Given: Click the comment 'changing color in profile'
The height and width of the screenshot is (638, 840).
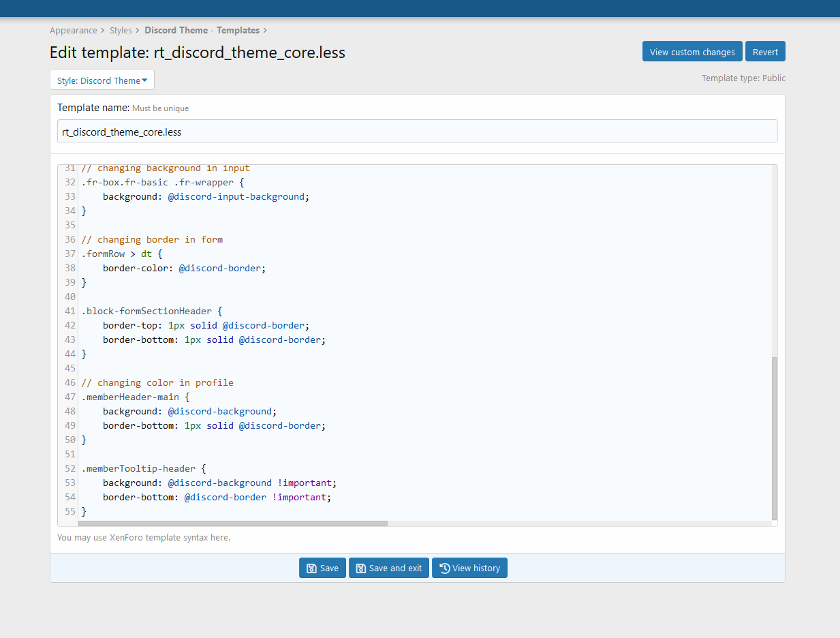Looking at the screenshot, I should pyautogui.click(x=157, y=382).
